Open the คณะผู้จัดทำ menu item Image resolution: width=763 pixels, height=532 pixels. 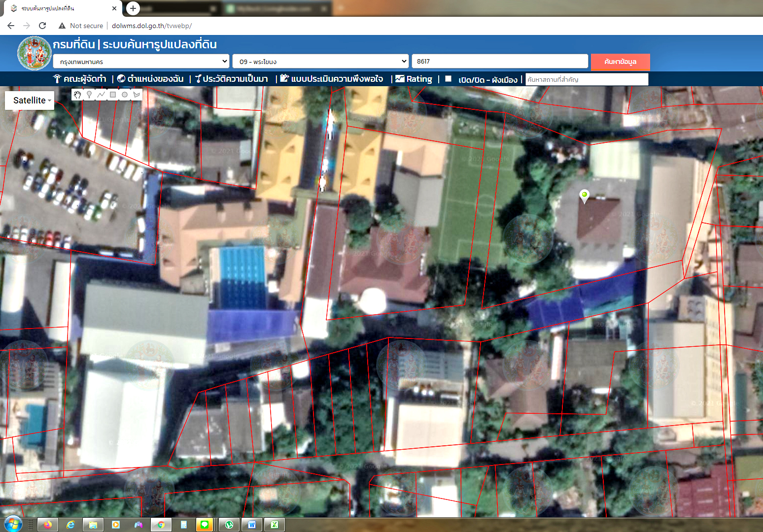point(80,79)
